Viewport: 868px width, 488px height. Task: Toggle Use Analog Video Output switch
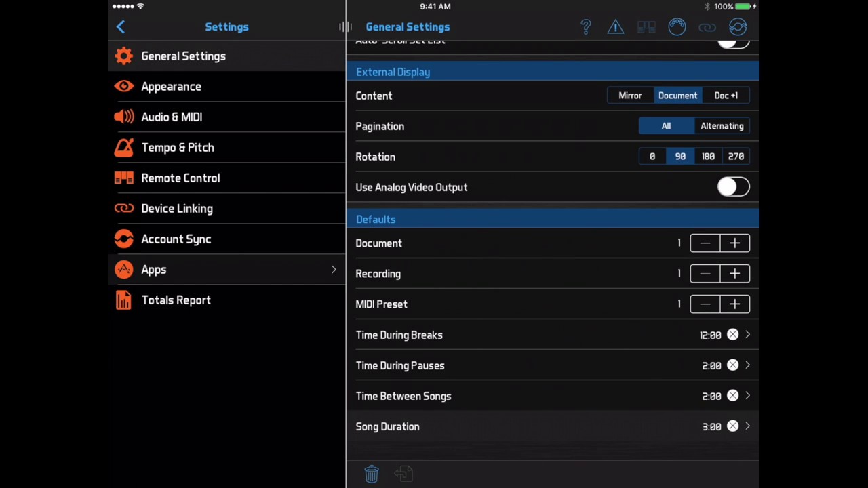tap(734, 187)
